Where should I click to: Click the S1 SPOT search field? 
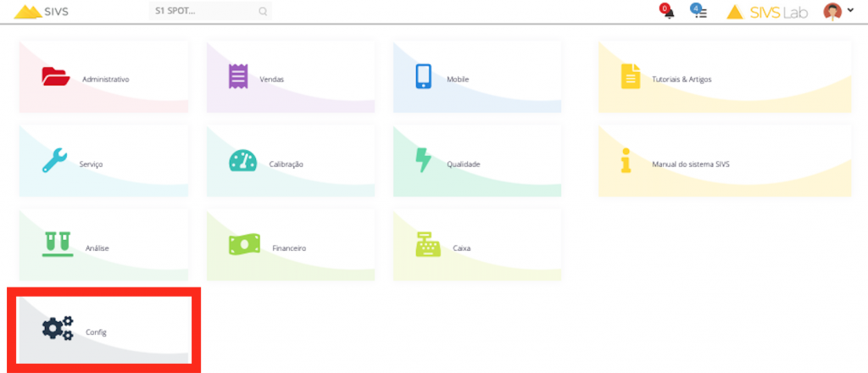pyautogui.click(x=210, y=12)
